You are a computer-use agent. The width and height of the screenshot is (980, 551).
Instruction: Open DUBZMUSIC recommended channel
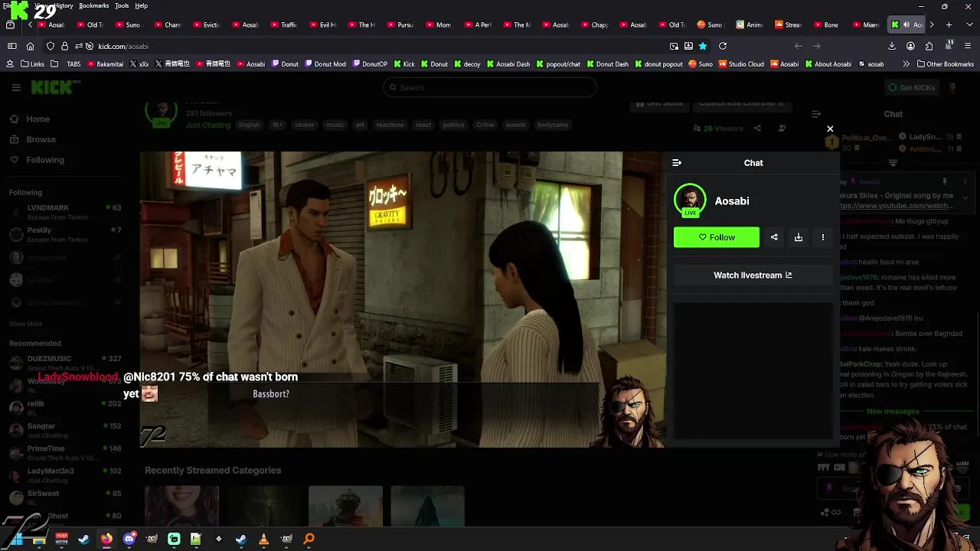[65, 363]
